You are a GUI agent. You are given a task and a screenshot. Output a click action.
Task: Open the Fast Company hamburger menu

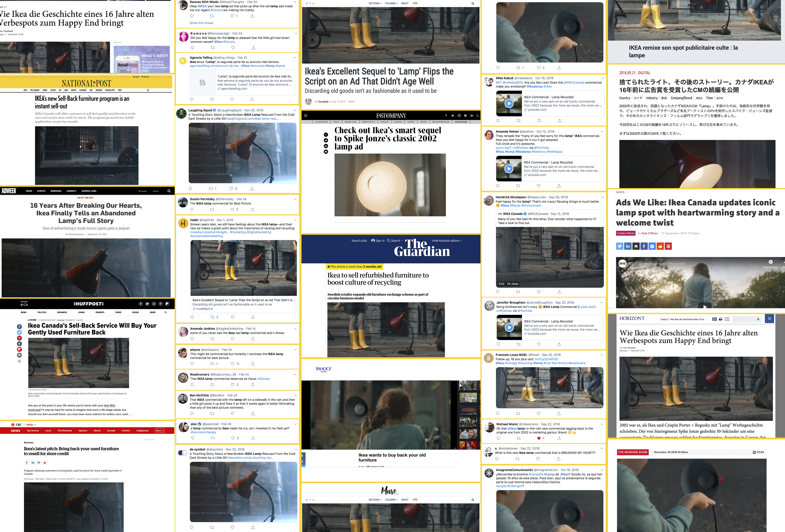click(306, 116)
